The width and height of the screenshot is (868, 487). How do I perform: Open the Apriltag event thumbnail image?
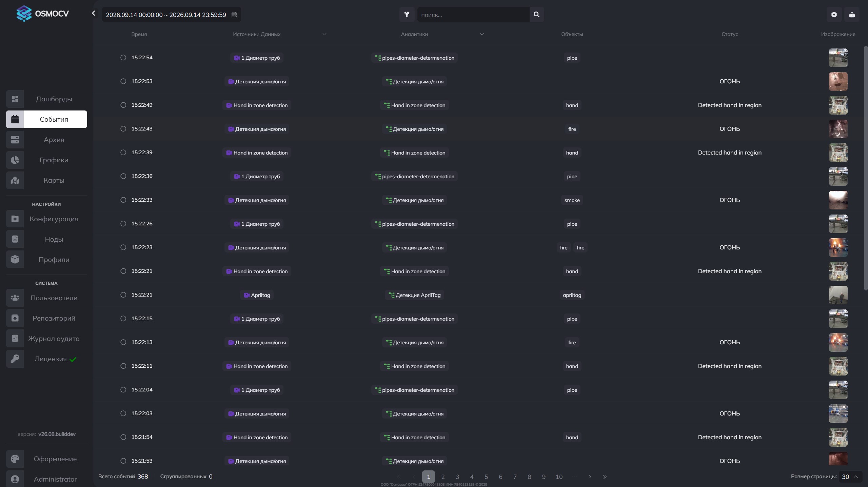(x=838, y=295)
